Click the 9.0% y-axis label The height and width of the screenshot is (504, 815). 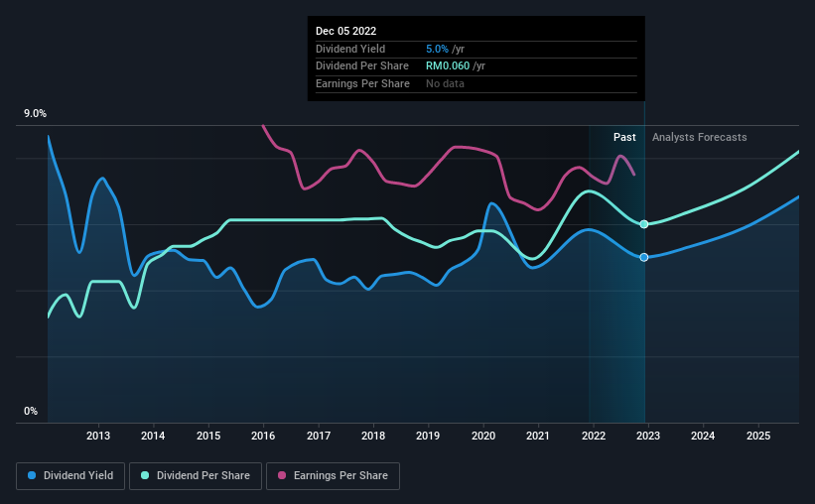(x=36, y=115)
